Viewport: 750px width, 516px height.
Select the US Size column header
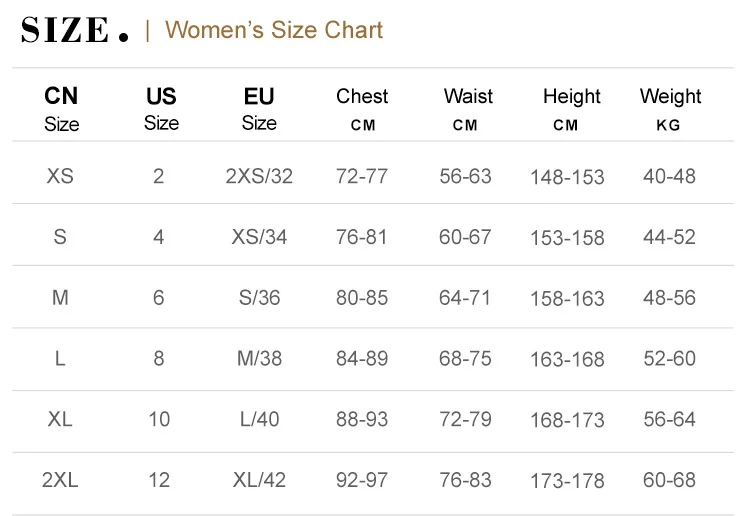coord(161,109)
